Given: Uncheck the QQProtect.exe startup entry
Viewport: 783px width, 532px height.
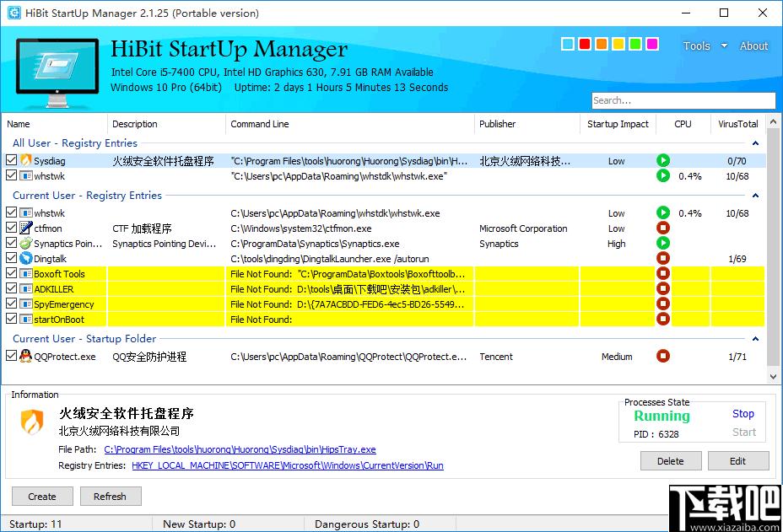Looking at the screenshot, I should click(x=12, y=356).
